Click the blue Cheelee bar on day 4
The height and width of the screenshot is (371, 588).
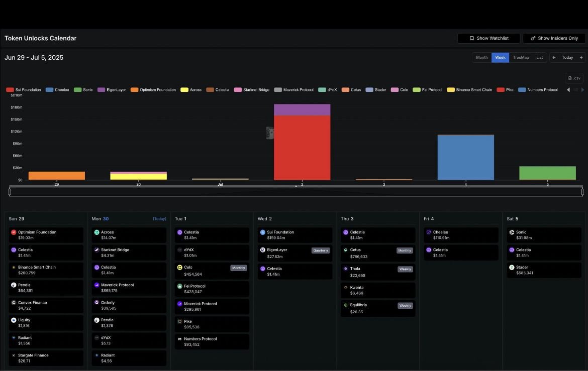tap(465, 158)
